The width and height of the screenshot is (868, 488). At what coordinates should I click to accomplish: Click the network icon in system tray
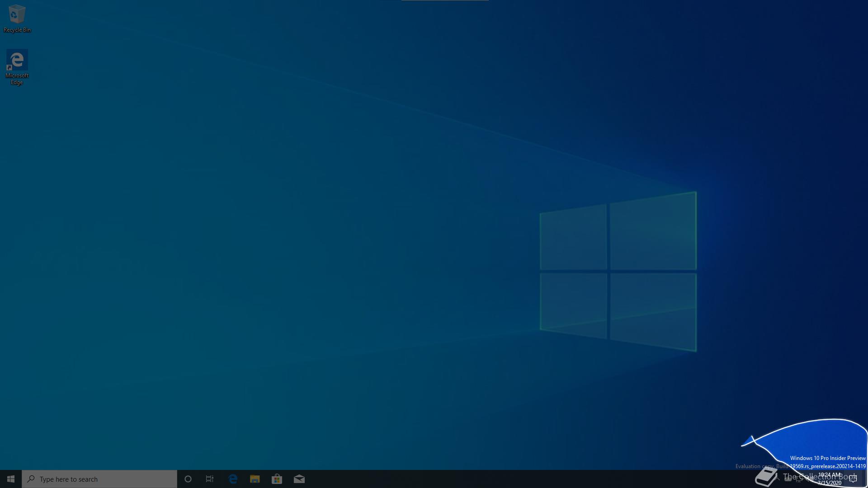point(799,479)
